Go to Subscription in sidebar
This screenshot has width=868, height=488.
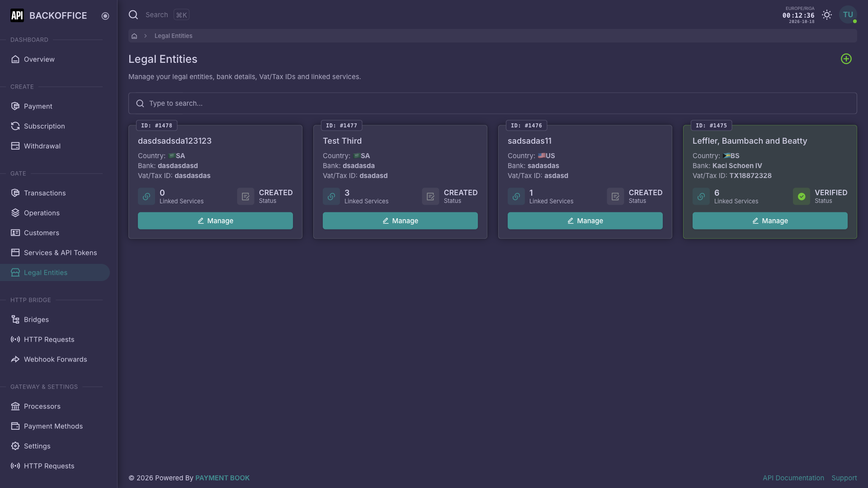click(x=55, y=126)
